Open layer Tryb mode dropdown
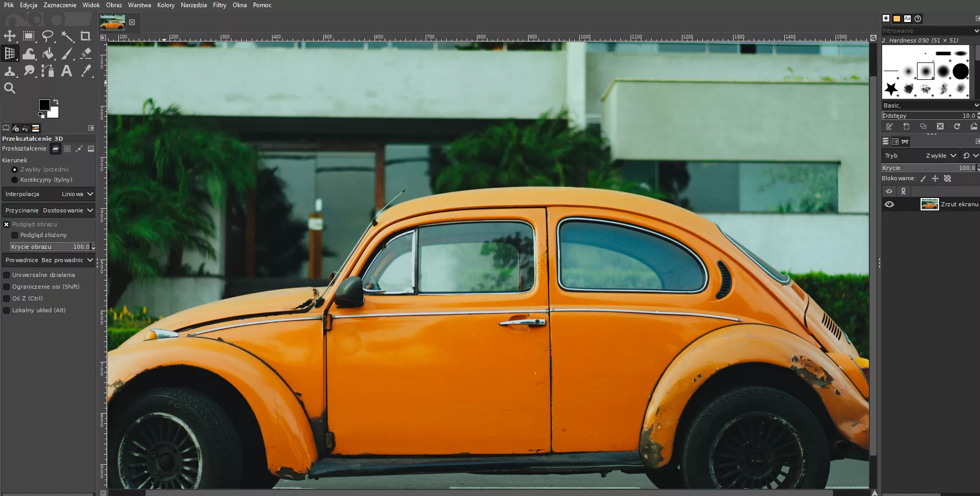This screenshot has width=980, height=496. [920, 156]
